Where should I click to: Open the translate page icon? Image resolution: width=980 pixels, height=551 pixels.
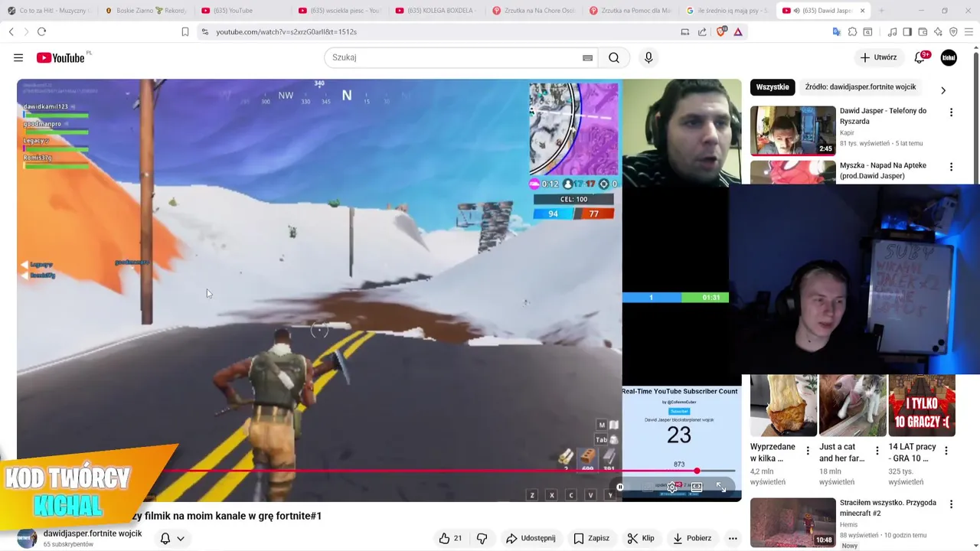click(x=836, y=31)
